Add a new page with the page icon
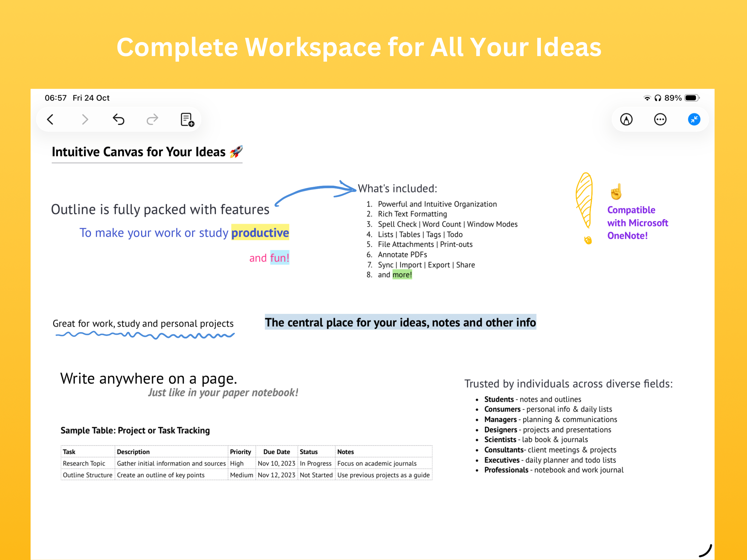This screenshot has height=560, width=747. pyautogui.click(x=187, y=119)
